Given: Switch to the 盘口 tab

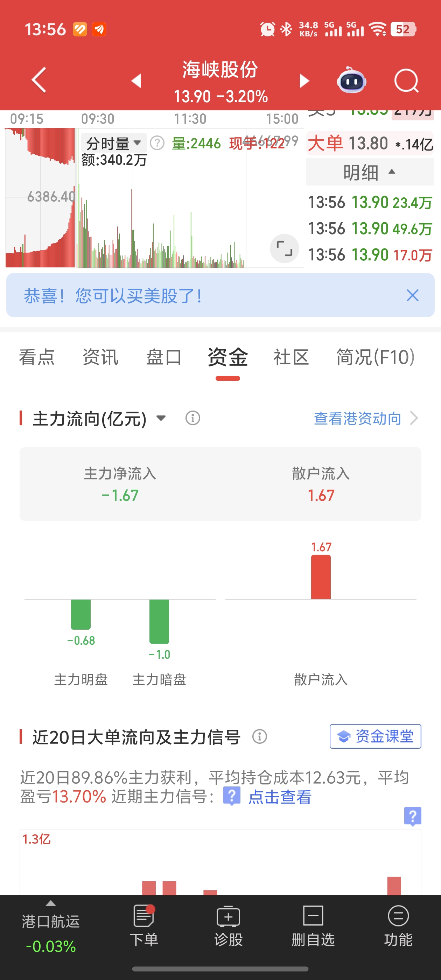Looking at the screenshot, I should point(164,357).
